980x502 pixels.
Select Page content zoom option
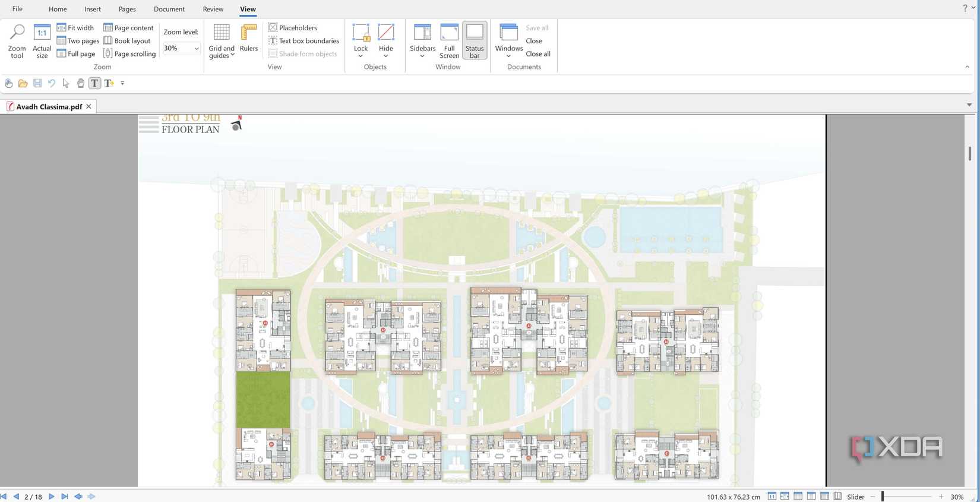128,28
